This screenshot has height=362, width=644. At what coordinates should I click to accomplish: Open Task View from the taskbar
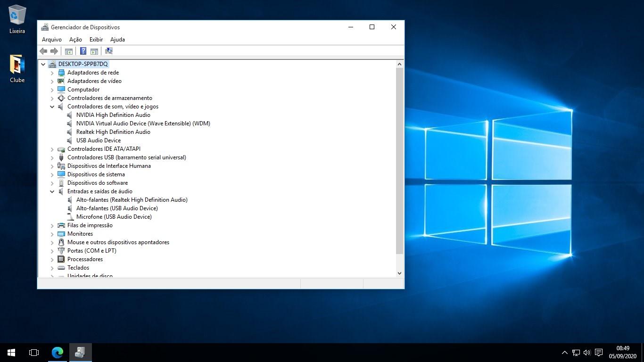pyautogui.click(x=34, y=353)
